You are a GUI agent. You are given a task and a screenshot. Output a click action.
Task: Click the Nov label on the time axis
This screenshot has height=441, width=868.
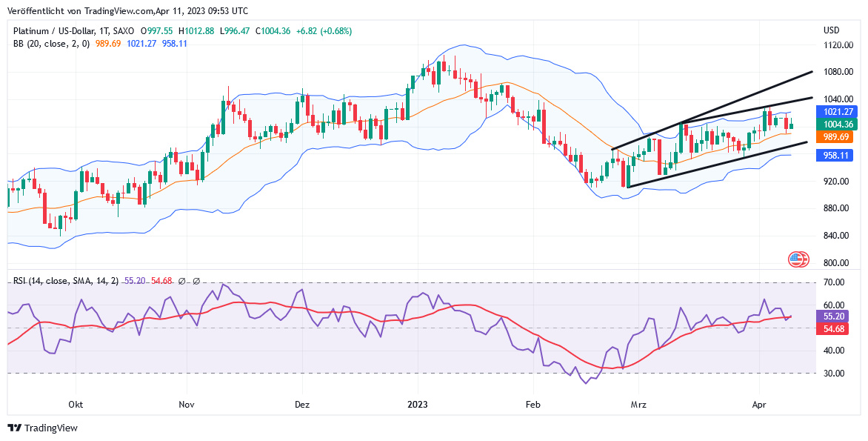click(x=187, y=405)
